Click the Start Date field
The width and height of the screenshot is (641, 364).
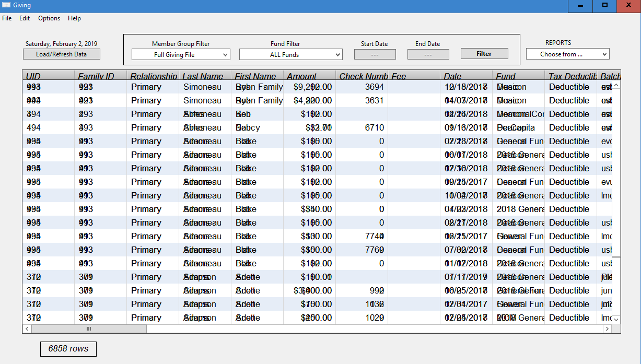pyautogui.click(x=375, y=54)
